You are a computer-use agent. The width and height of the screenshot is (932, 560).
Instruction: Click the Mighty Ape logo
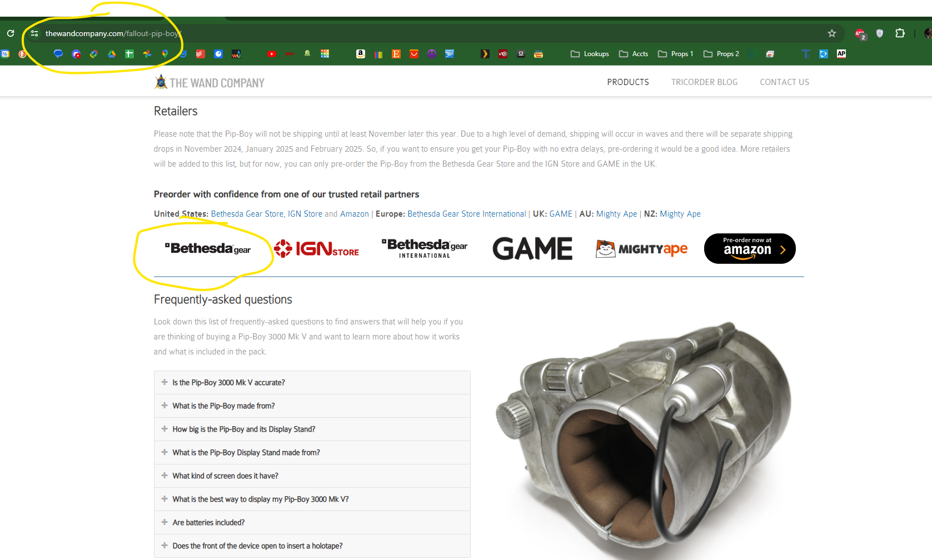(641, 248)
